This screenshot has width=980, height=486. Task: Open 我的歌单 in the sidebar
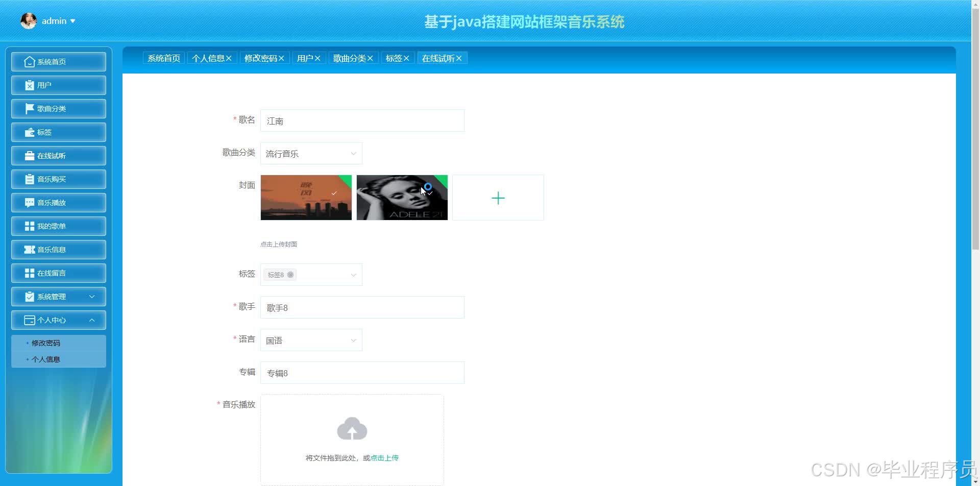click(x=59, y=226)
